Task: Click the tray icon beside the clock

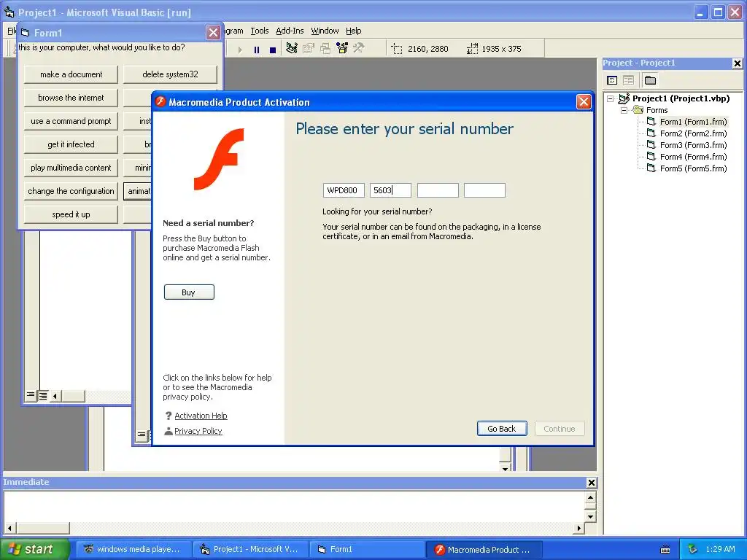Action: point(693,549)
